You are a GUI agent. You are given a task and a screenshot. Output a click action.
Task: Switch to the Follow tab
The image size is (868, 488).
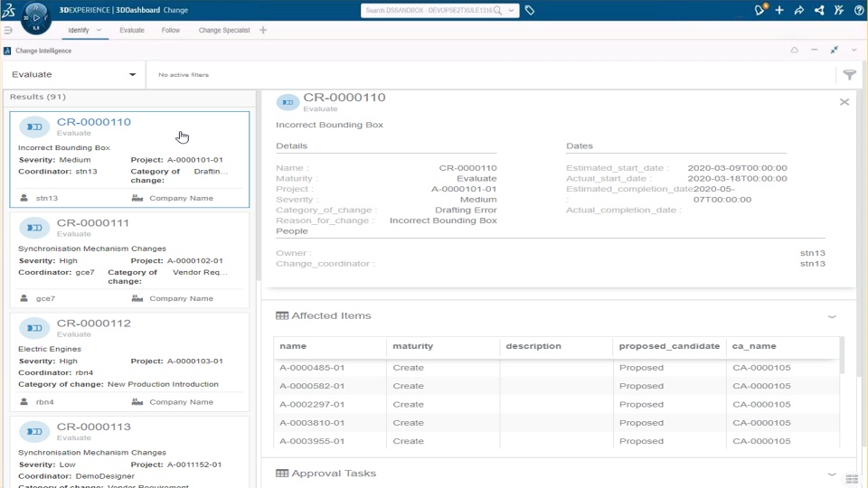tap(171, 30)
